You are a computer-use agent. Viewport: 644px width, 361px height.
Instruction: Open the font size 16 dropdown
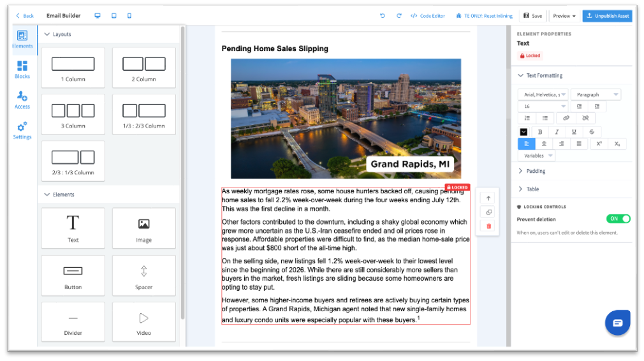[543, 107]
